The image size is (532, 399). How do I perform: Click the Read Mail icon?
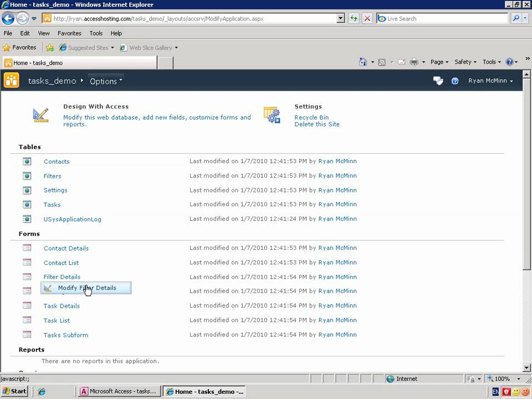coord(401,62)
